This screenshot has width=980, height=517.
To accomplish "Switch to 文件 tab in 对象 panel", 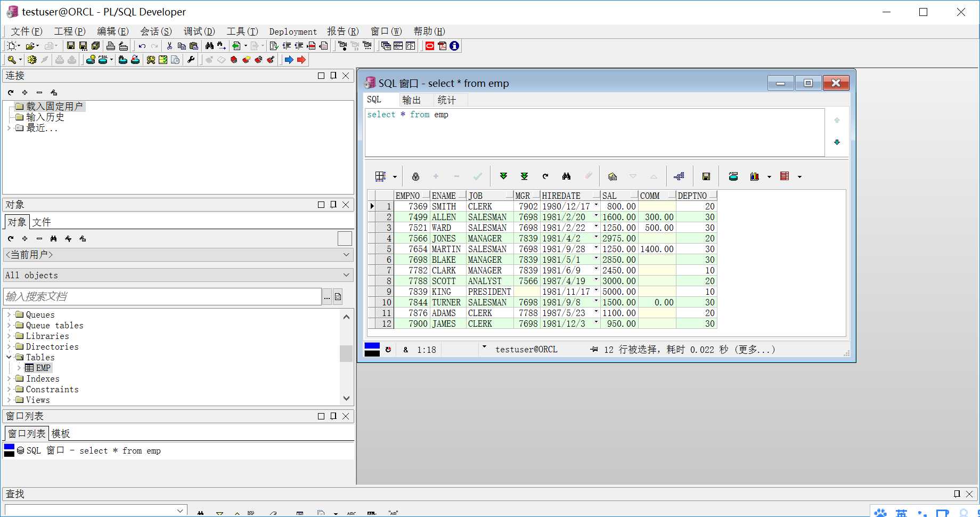I will click(42, 222).
